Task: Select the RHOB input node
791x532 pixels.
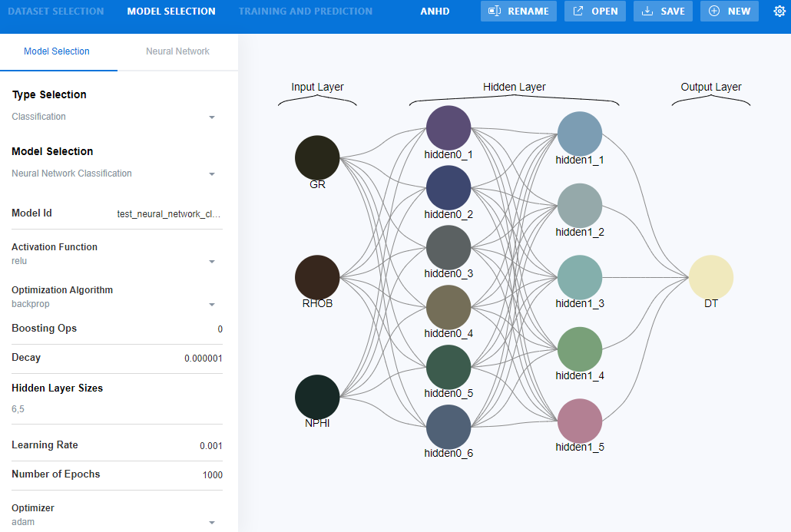Action: pyautogui.click(x=317, y=277)
